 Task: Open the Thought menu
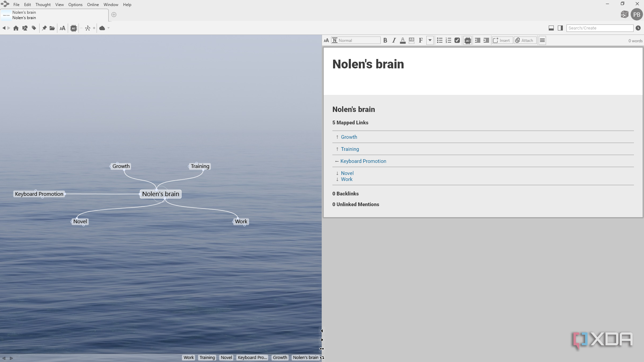click(43, 5)
